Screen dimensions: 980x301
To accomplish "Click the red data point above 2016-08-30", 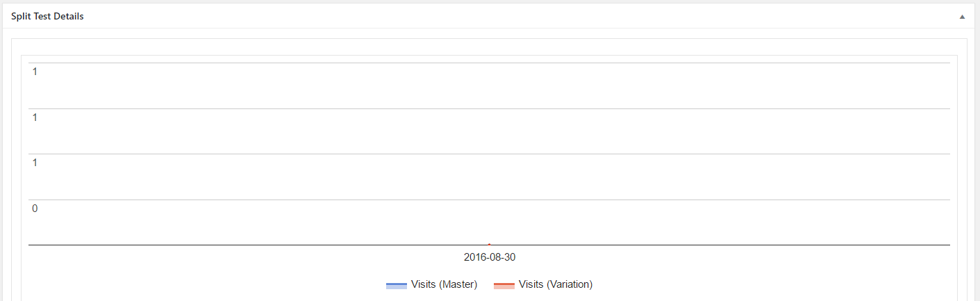I will pos(490,244).
